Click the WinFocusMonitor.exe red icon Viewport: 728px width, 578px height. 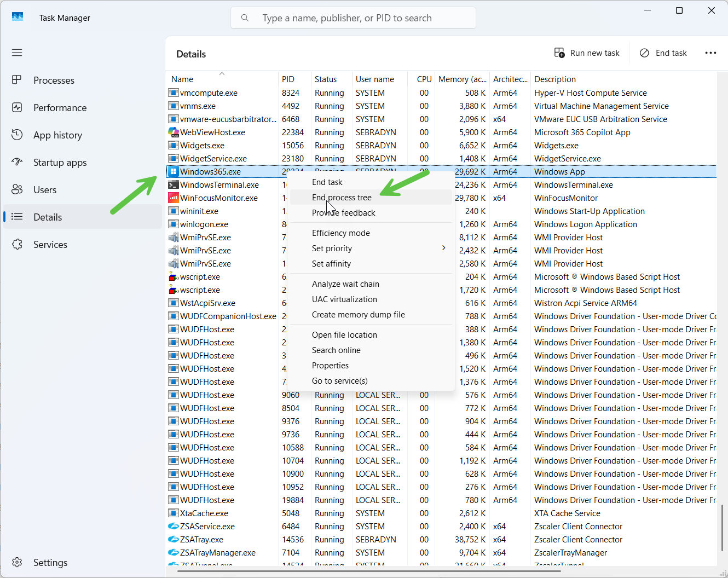pos(174,198)
